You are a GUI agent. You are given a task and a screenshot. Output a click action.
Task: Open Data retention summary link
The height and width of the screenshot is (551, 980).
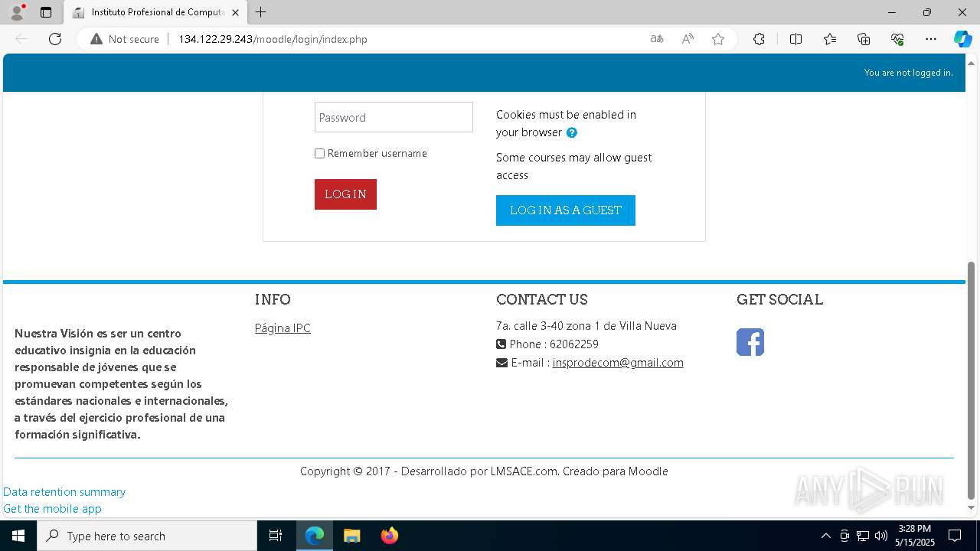(64, 492)
